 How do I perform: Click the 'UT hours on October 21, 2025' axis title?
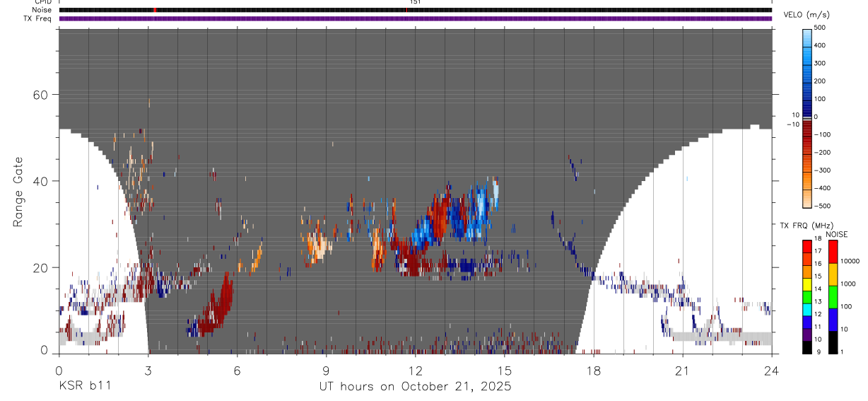(415, 387)
